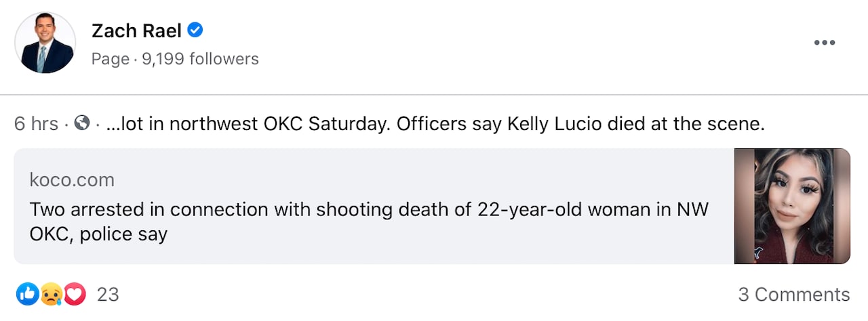Open the three-dot post options menu

824,43
